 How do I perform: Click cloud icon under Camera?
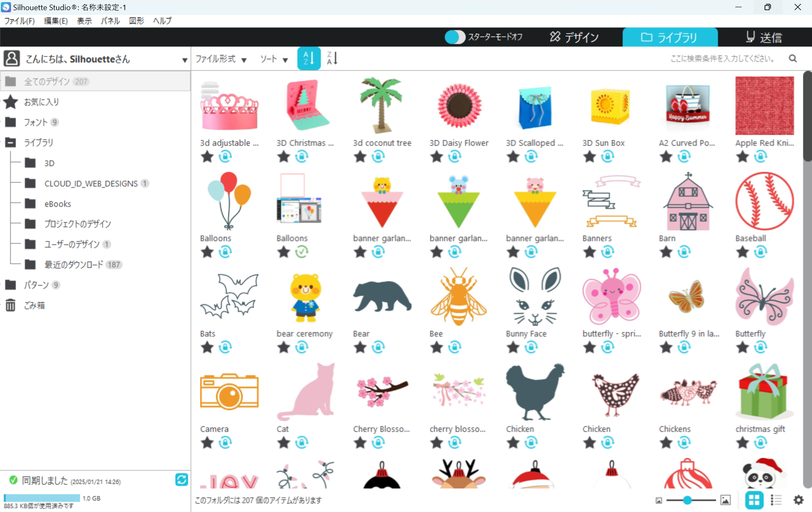pyautogui.click(x=225, y=443)
